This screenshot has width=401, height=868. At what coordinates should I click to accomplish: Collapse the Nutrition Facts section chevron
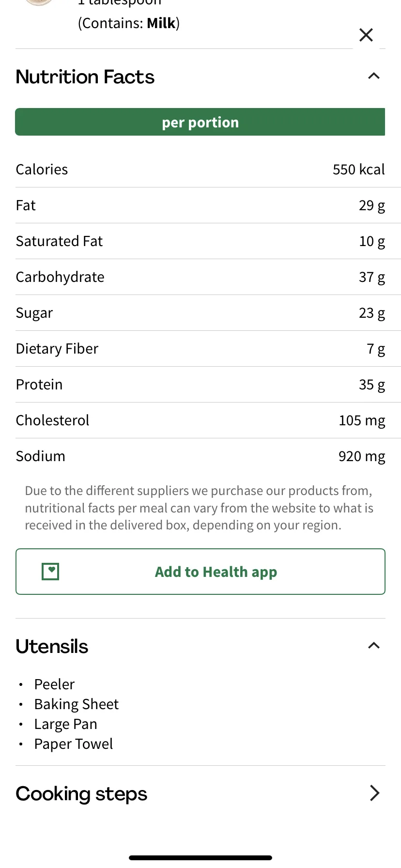(x=374, y=76)
